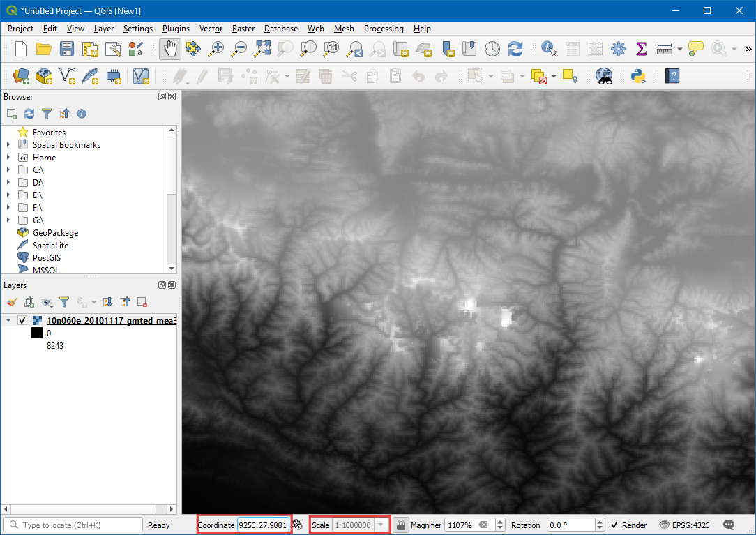Click the Remove Layer icon in Layers panel
Image resolution: width=756 pixels, height=535 pixels.
tap(142, 302)
